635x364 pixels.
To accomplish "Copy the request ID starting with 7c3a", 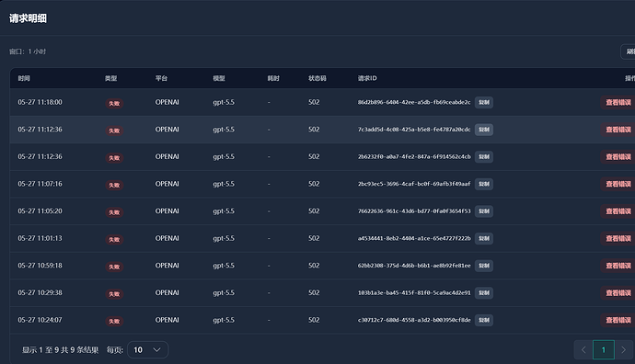I will pos(484,130).
